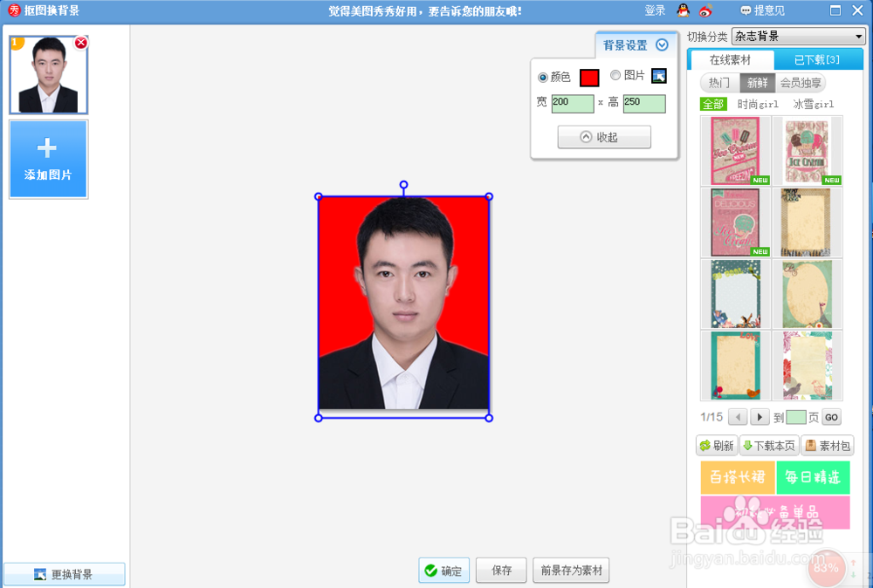Click the Weibo icon in title bar
Image resolution: width=873 pixels, height=588 pixels.
tap(705, 10)
